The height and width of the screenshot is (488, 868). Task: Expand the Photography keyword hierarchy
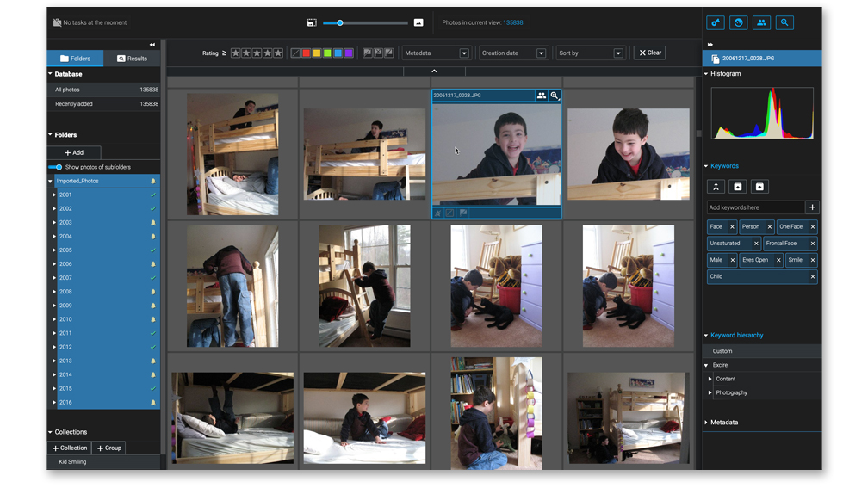[x=710, y=392]
